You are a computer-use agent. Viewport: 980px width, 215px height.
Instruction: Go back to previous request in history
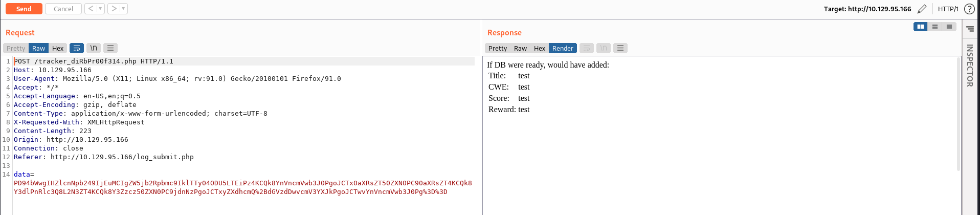click(91, 9)
